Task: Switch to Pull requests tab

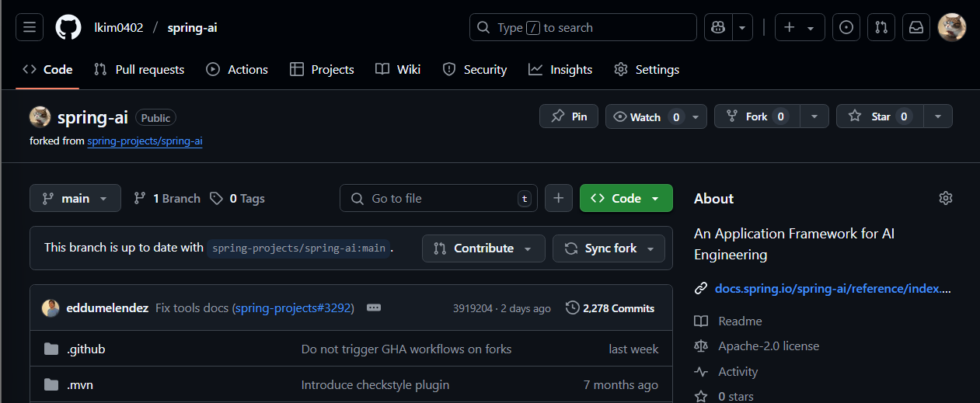Action: click(x=138, y=69)
